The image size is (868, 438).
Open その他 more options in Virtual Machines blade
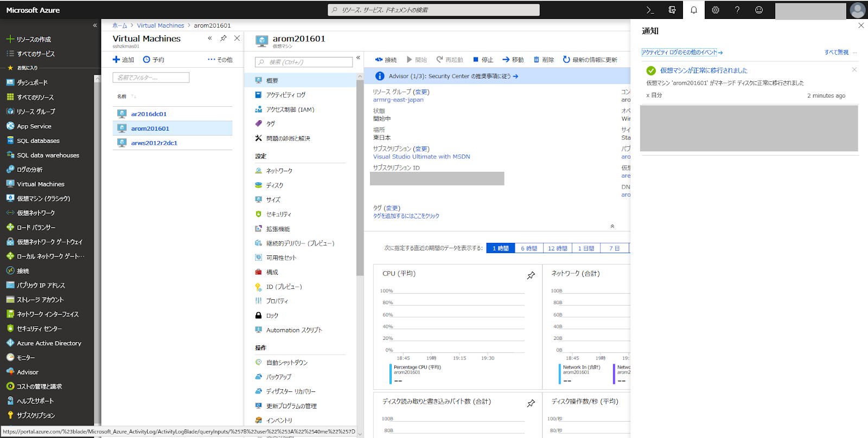[220, 60]
